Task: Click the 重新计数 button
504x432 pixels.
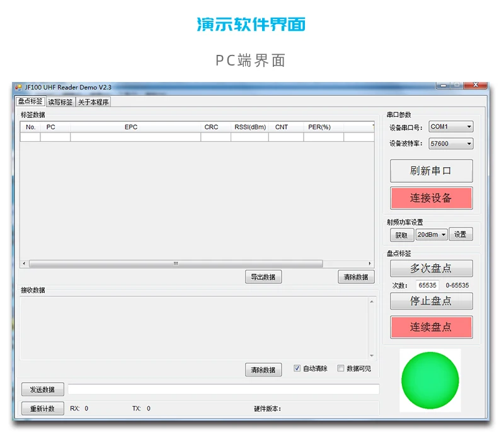Action: click(42, 409)
